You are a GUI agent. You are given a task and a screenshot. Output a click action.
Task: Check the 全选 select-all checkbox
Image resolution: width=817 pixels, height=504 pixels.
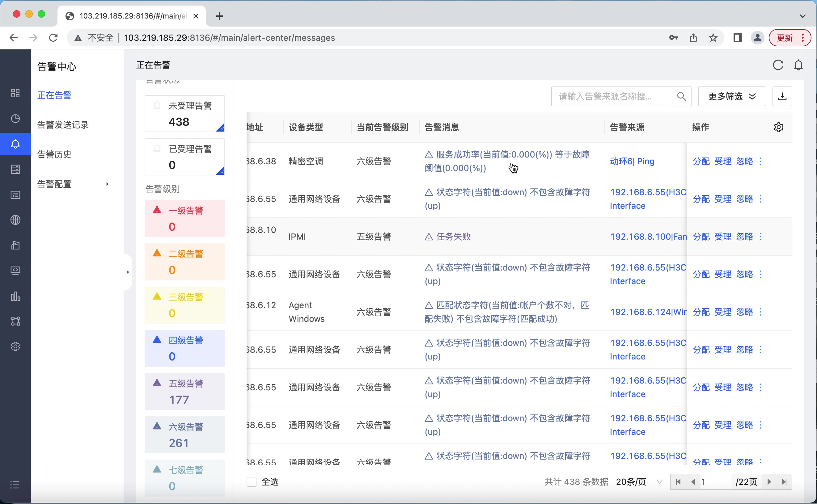coord(251,482)
